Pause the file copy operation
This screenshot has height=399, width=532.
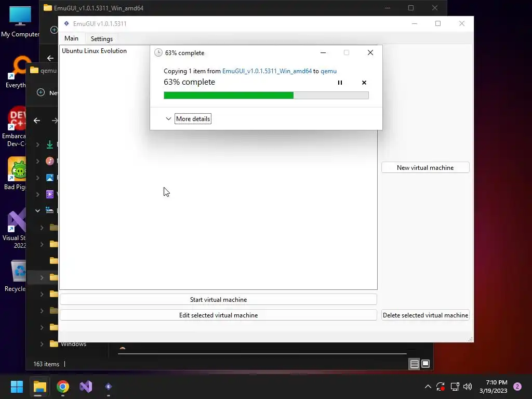340,83
